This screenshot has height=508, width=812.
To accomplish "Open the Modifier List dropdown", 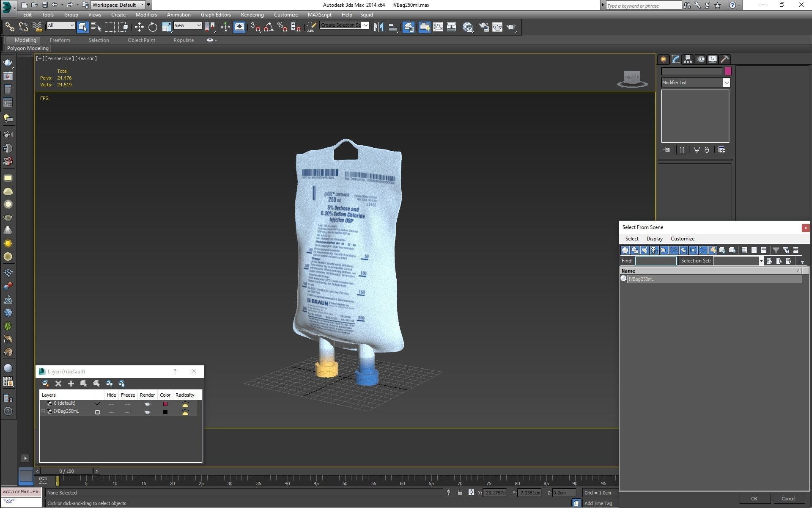I will coord(696,83).
